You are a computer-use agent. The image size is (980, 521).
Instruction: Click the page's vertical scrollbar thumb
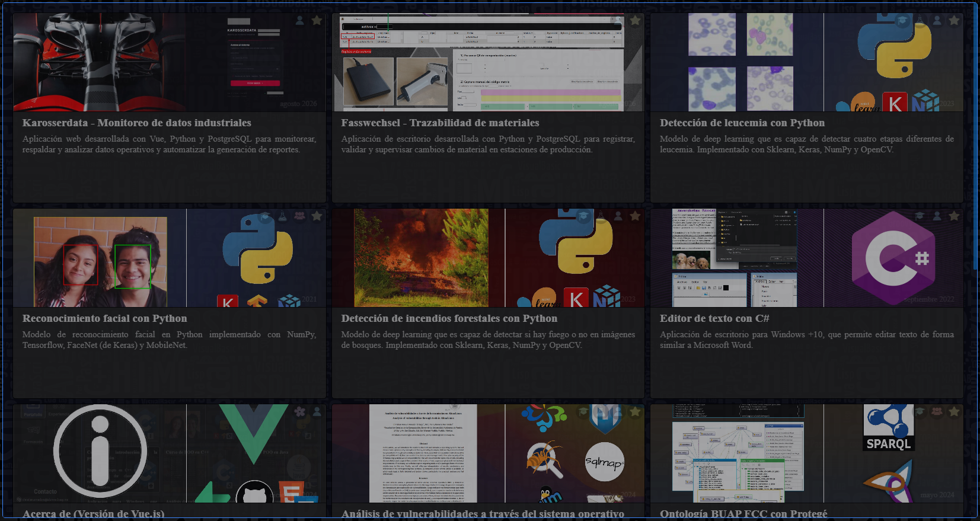[976, 136]
